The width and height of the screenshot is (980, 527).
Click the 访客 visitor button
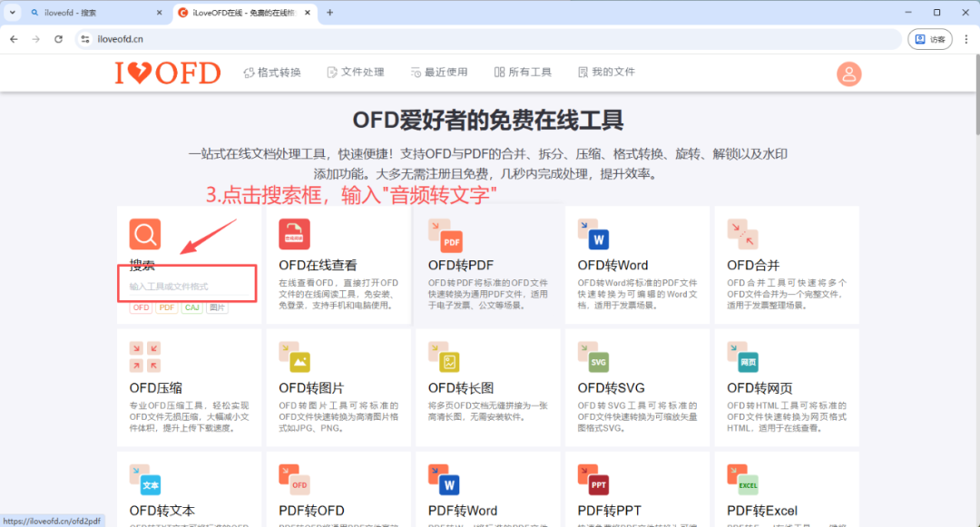[930, 39]
